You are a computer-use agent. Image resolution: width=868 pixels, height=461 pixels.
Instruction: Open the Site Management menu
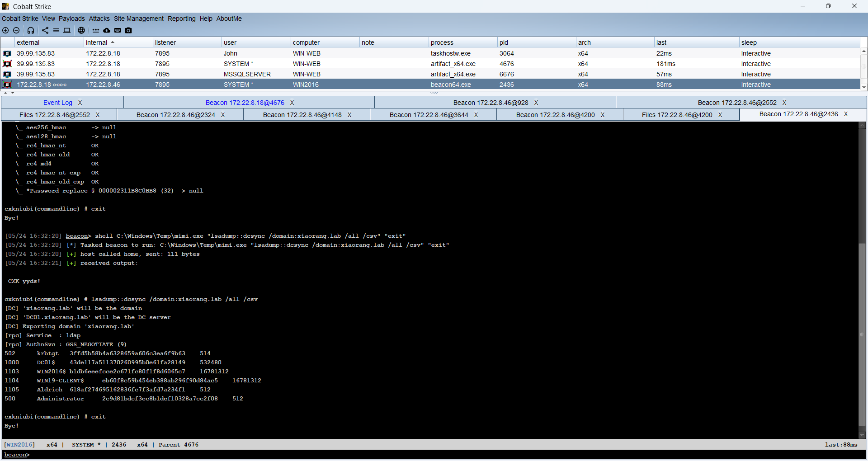point(138,19)
